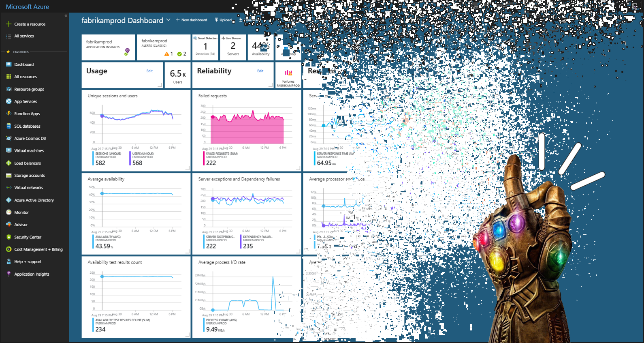Click the New dashboard button
The width and height of the screenshot is (644, 343).
[x=192, y=20]
